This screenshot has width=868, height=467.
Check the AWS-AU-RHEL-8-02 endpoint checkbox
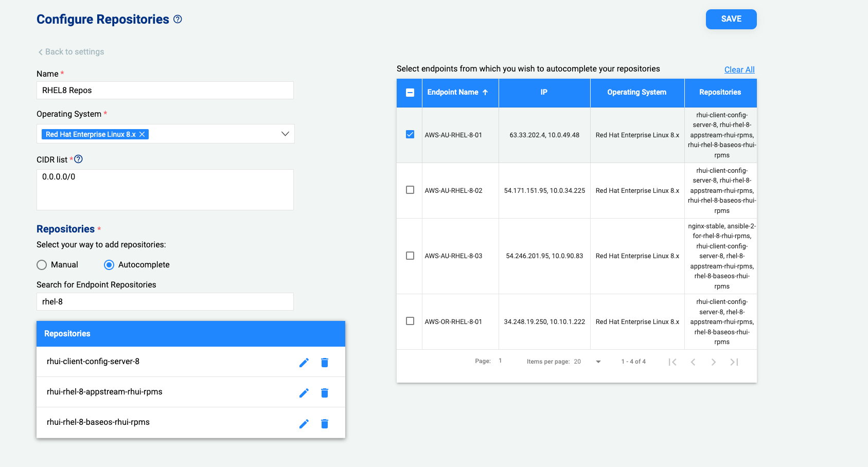[410, 190]
